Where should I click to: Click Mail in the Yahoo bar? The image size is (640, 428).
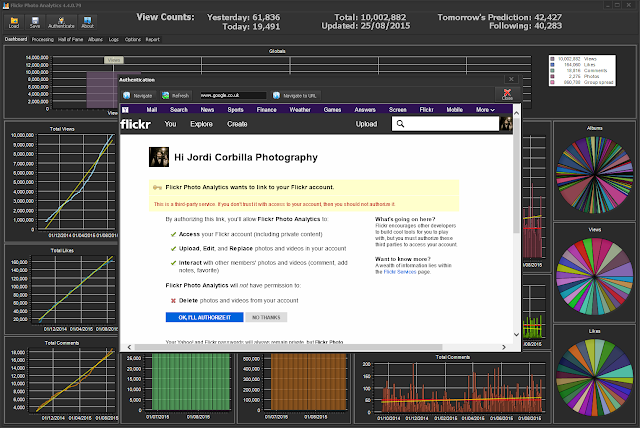coord(152,110)
